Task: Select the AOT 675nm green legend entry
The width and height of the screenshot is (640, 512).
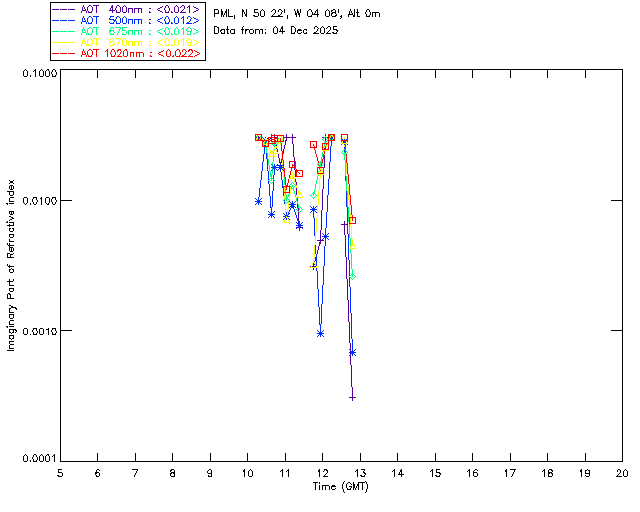Action: pyautogui.click(x=127, y=31)
